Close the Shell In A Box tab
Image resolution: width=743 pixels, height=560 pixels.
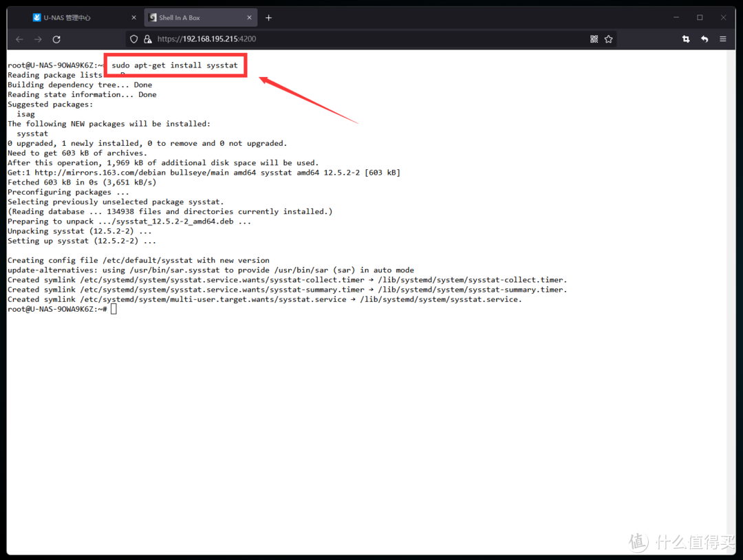(x=249, y=17)
